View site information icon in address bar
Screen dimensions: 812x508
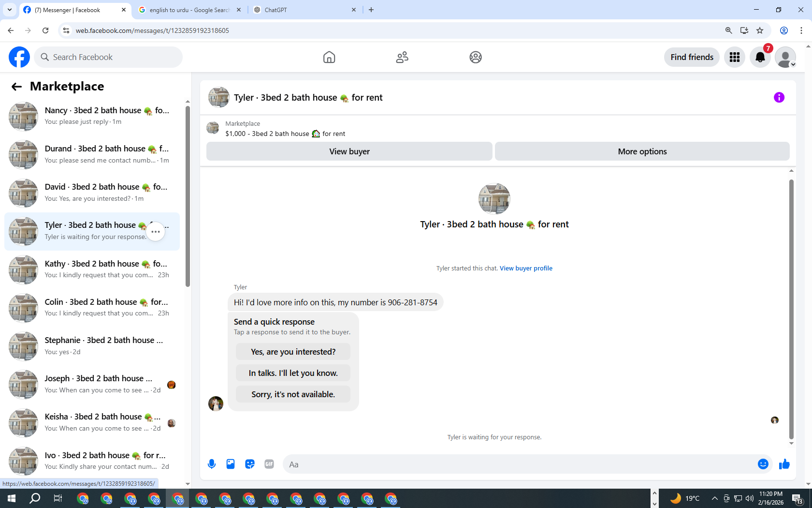coord(66,30)
